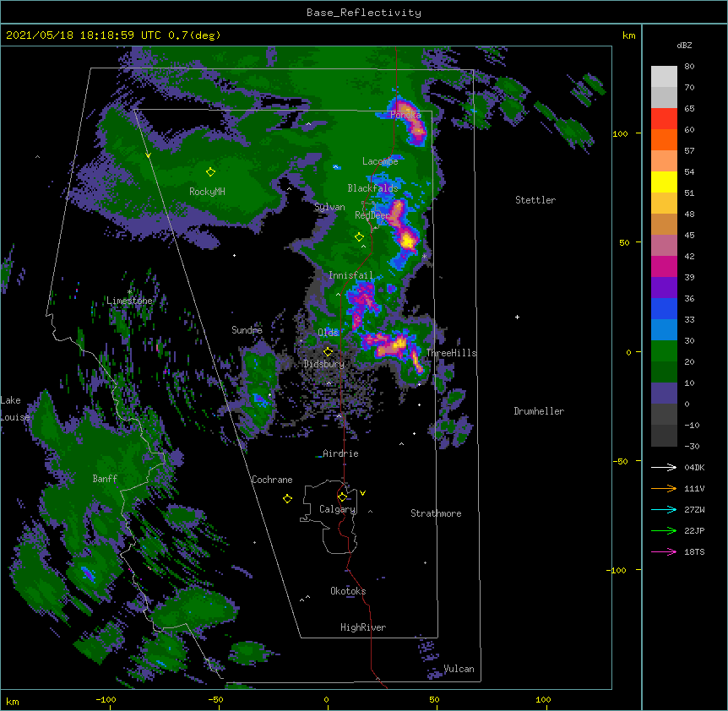The image size is (728, 711).
Task: Click the cyan 27ZW arrow legend icon
Action: pos(664,509)
